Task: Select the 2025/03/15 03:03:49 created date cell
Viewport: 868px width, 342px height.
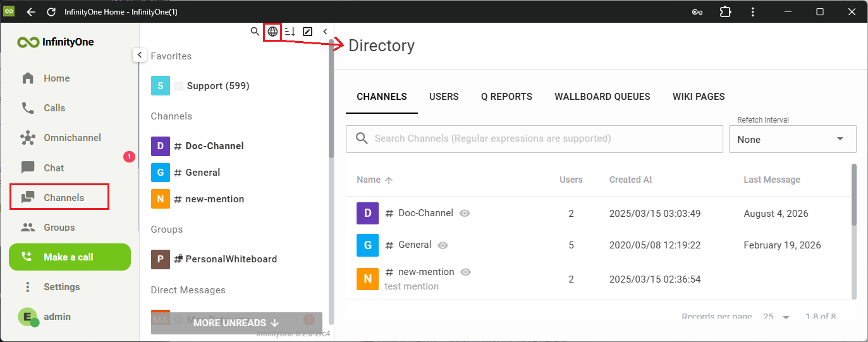Action: (655, 214)
